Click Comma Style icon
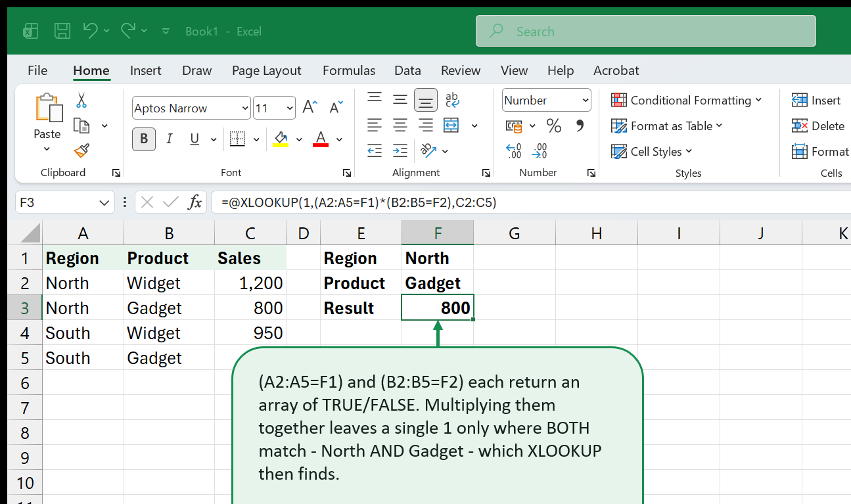Image resolution: width=851 pixels, height=504 pixels. [x=580, y=126]
